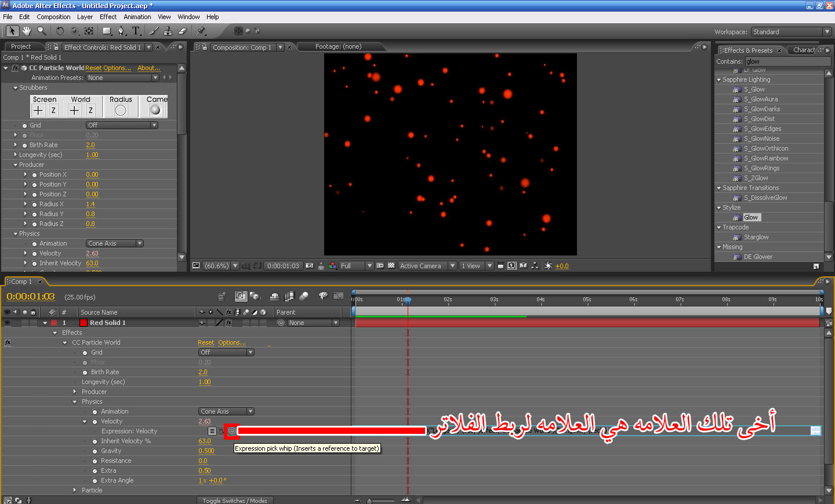Select the Clone Stamp tool

168,31
